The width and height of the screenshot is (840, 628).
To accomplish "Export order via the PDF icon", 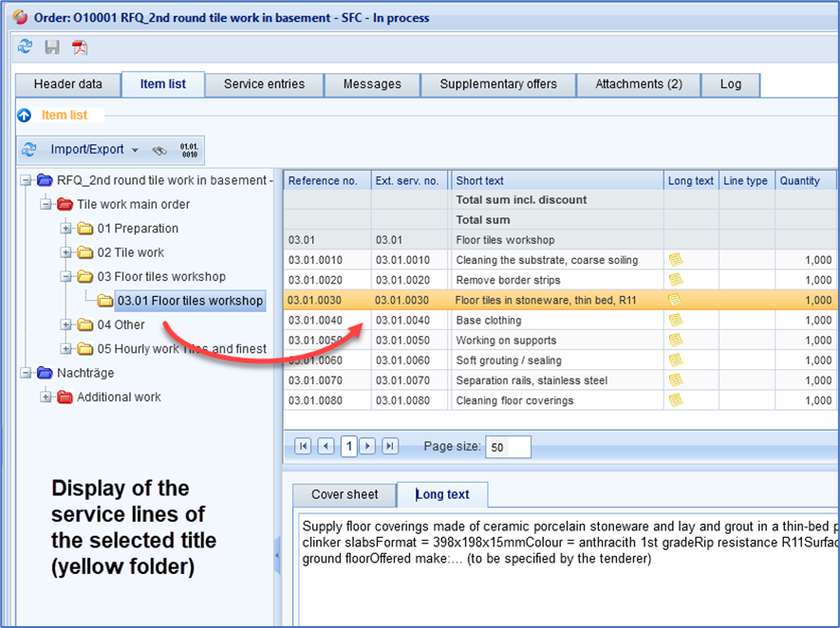I will (x=80, y=46).
